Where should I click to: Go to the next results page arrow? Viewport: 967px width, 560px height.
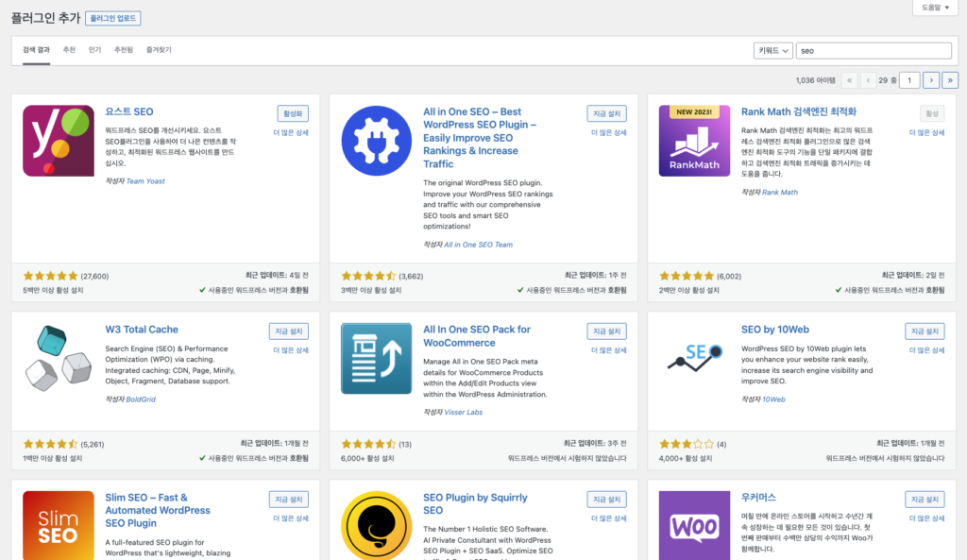click(x=931, y=80)
